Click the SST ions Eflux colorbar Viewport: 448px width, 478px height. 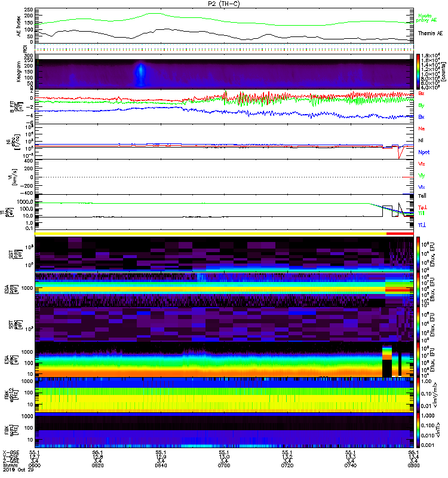pos(418,254)
